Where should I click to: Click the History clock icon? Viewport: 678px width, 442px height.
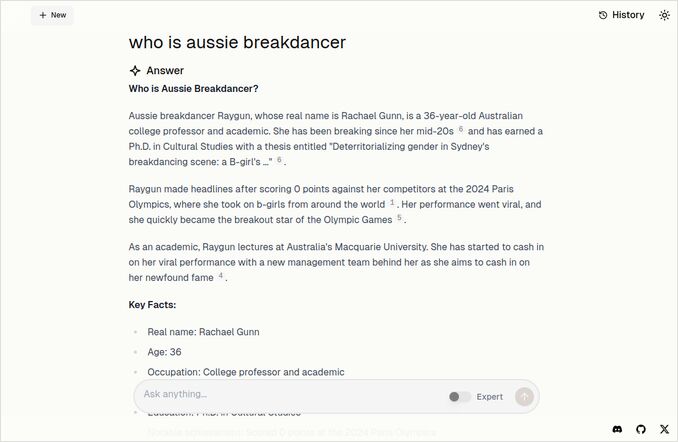click(603, 15)
